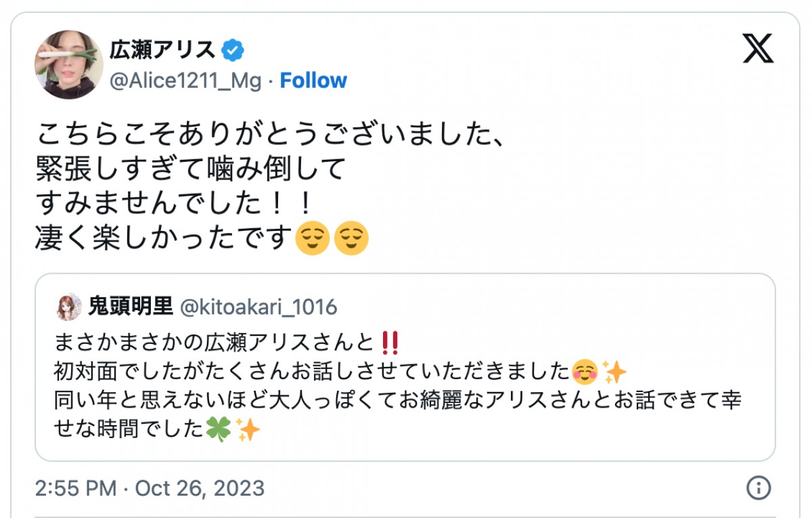Click the sparkles emoji after the clover
Image resolution: width=812 pixels, height=518 pixels.
tap(248, 429)
